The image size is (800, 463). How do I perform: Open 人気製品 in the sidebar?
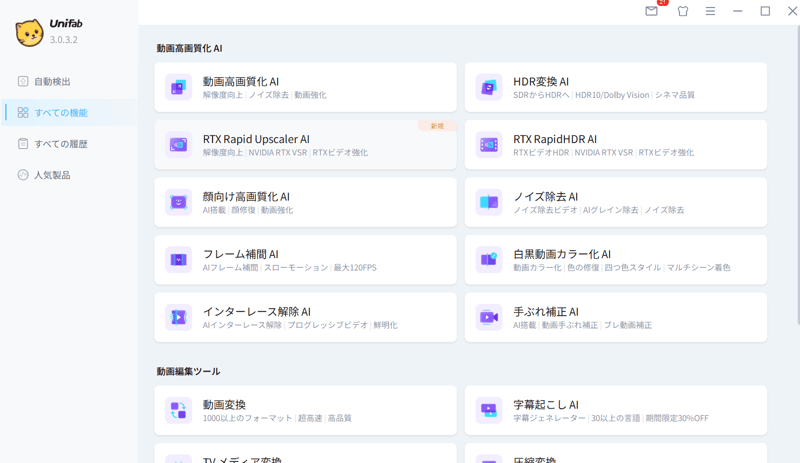[x=52, y=175]
